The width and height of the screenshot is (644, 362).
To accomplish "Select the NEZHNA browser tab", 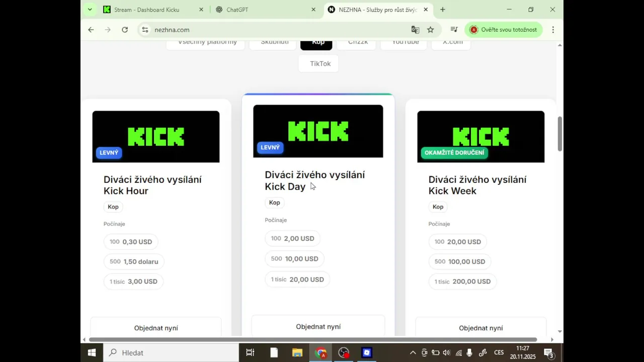I will (x=372, y=10).
